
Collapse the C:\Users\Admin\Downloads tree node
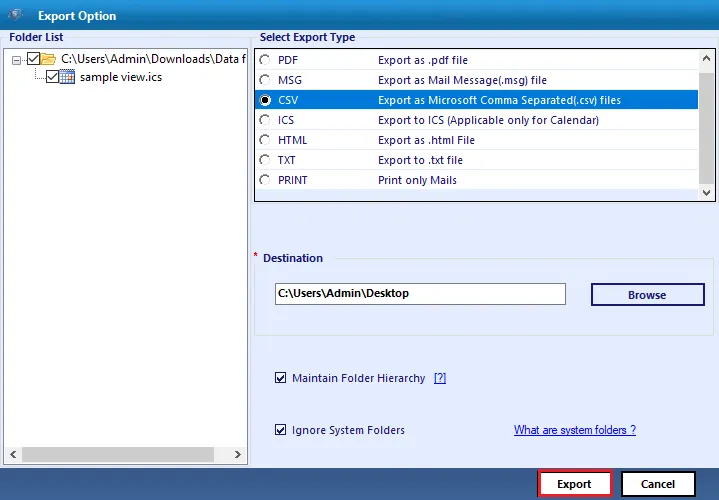17,60
